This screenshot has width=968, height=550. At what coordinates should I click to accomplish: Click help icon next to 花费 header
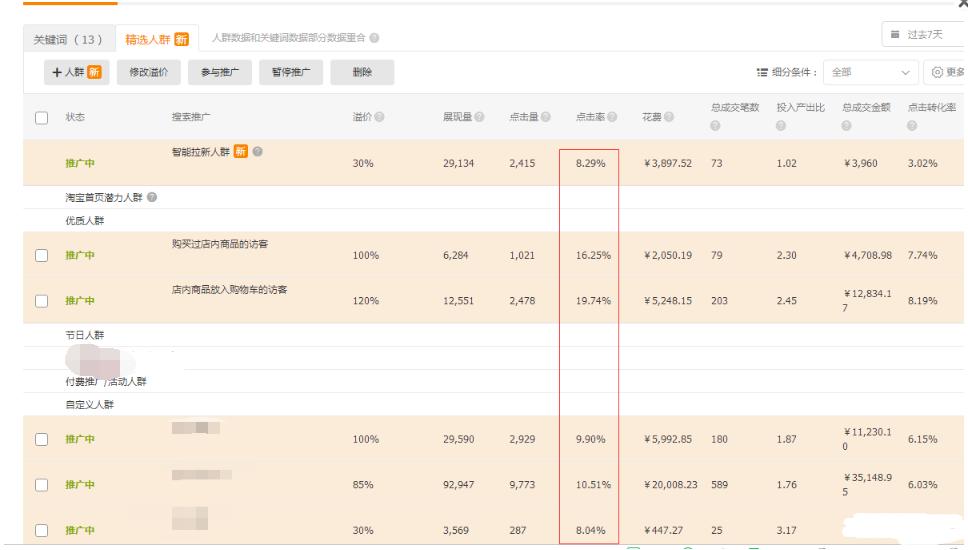669,117
